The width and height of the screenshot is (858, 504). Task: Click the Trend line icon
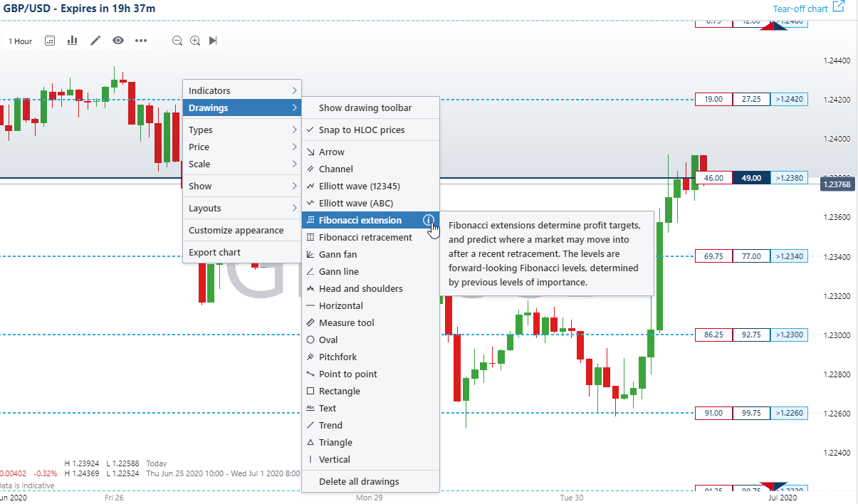tap(310, 425)
